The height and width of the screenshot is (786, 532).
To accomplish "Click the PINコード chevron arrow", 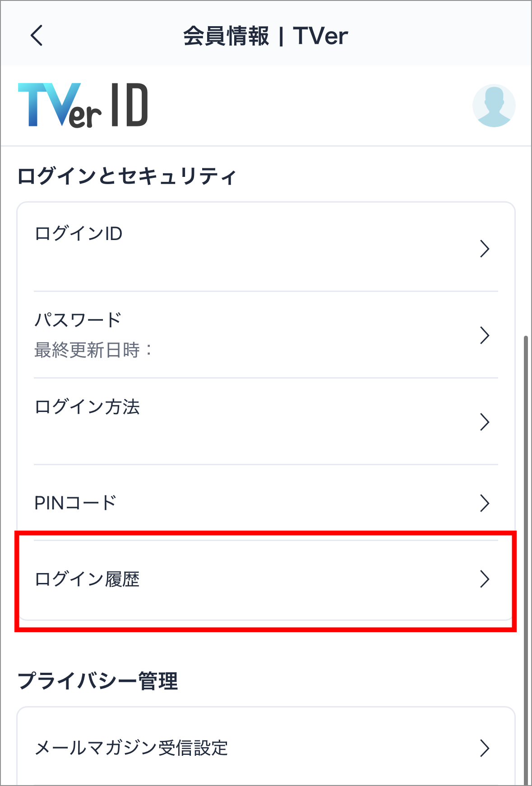I will point(485,503).
